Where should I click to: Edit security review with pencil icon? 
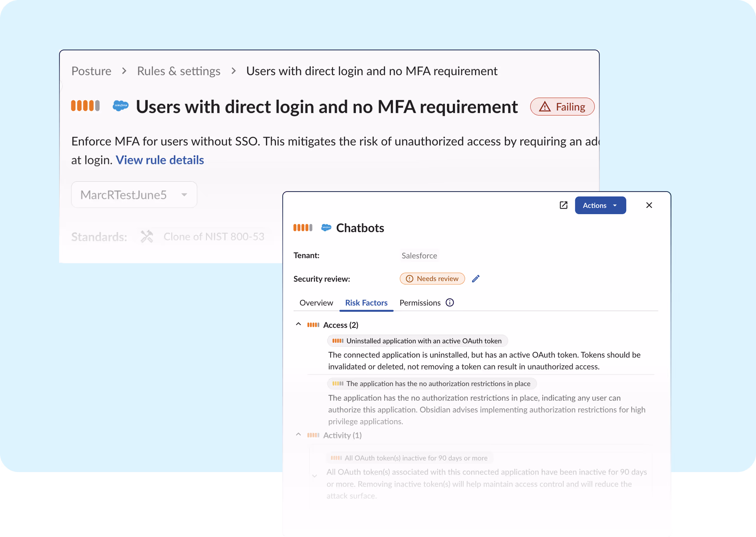(475, 279)
